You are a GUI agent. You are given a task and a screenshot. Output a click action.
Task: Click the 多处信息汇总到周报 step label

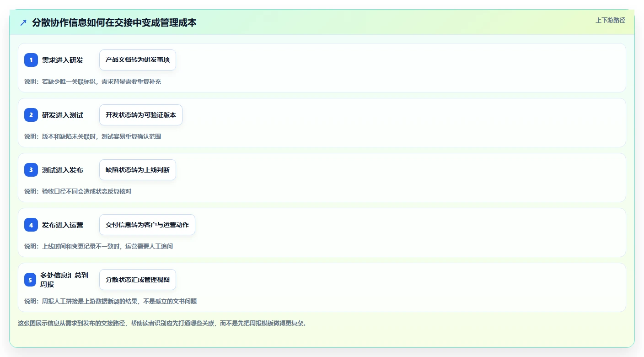(64, 280)
